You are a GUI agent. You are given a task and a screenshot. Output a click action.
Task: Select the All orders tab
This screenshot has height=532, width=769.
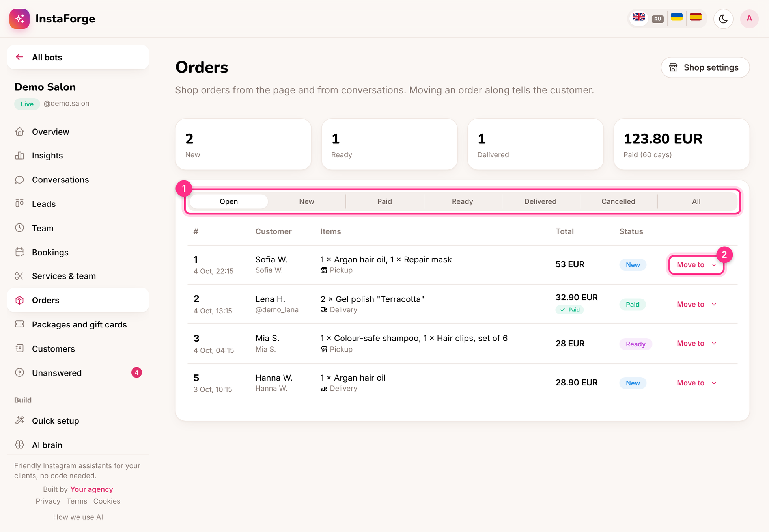click(x=696, y=201)
